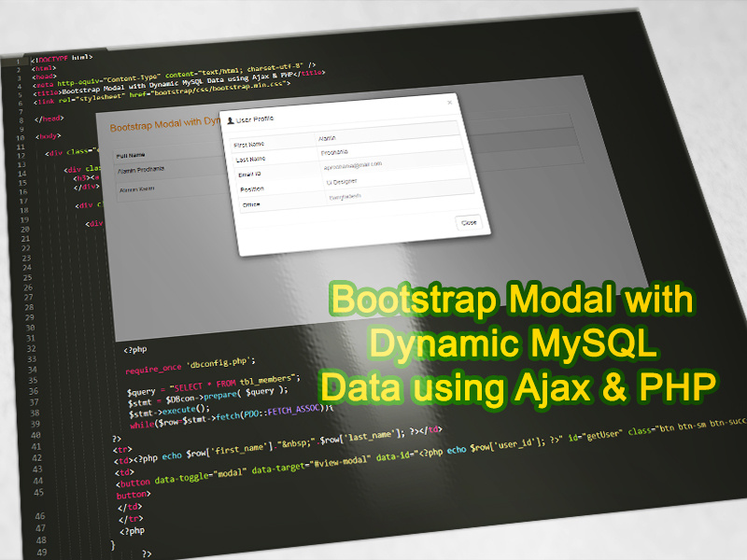Select the Alamin Prodhania table row
This screenshot has width=747, height=560.
coord(141,170)
